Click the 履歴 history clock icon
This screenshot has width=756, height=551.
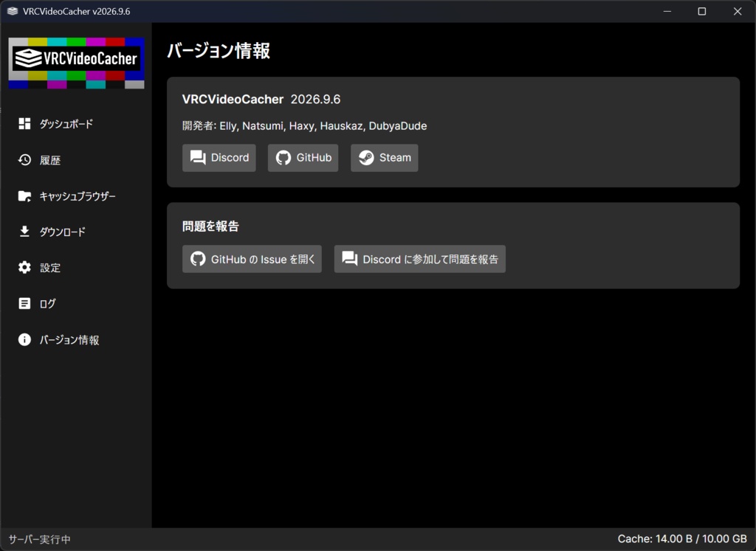point(24,160)
